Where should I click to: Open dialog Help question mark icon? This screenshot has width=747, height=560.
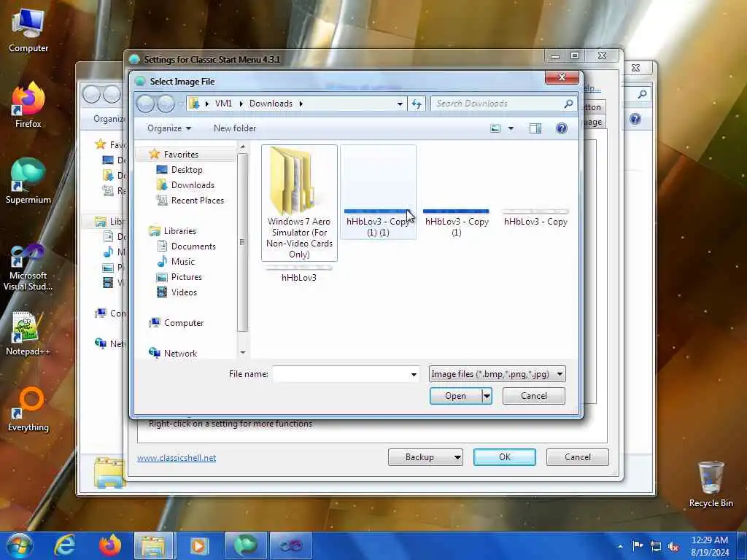tap(562, 128)
